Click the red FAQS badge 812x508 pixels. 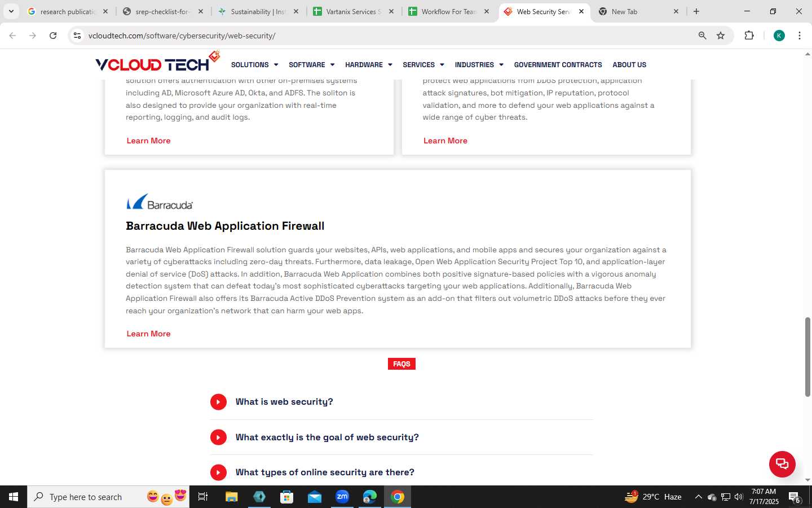pyautogui.click(x=401, y=364)
